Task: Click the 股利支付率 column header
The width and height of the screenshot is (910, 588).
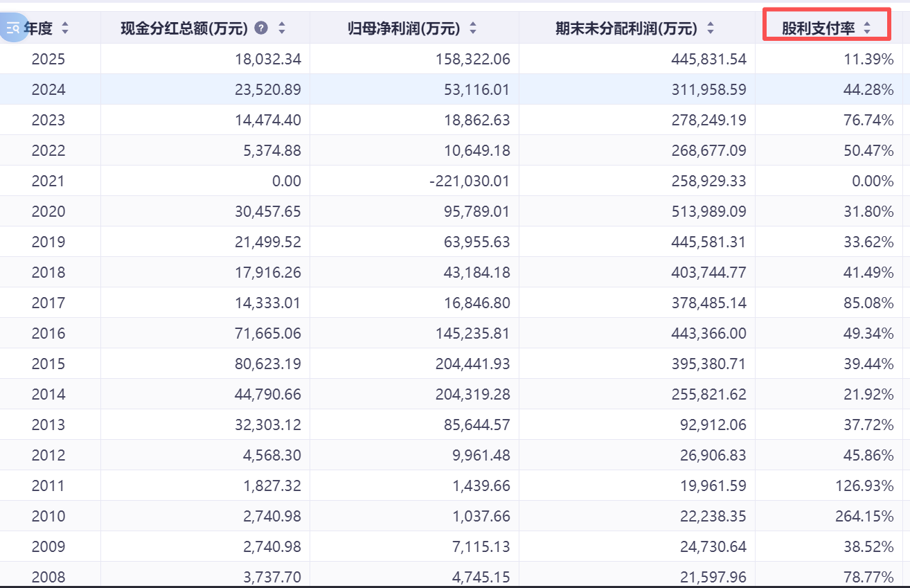Action: pos(818,28)
